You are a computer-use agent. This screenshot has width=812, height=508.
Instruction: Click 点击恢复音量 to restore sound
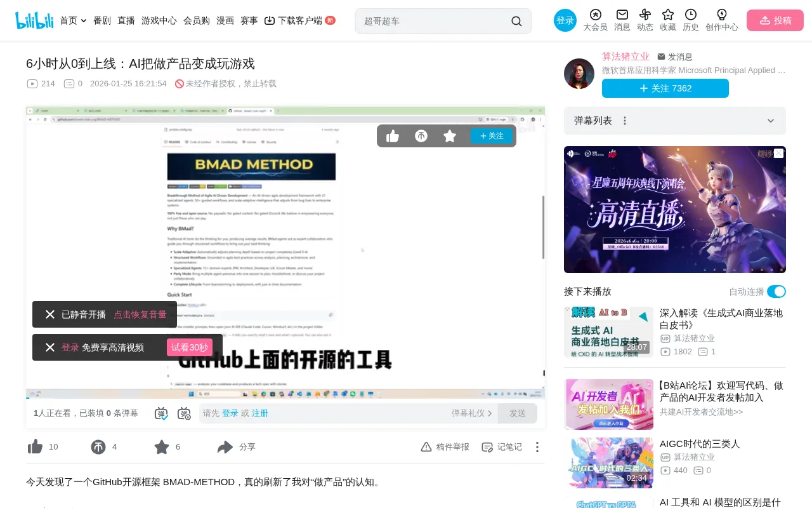pyautogui.click(x=140, y=314)
